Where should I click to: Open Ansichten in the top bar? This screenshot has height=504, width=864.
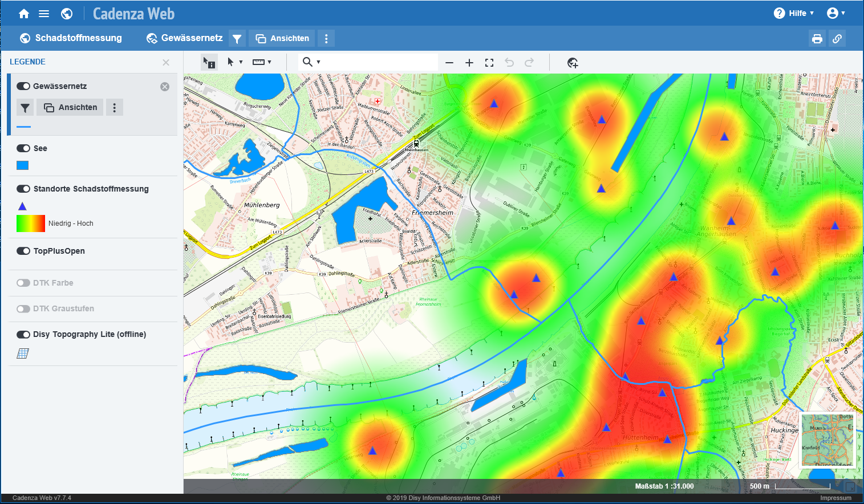pyautogui.click(x=282, y=39)
